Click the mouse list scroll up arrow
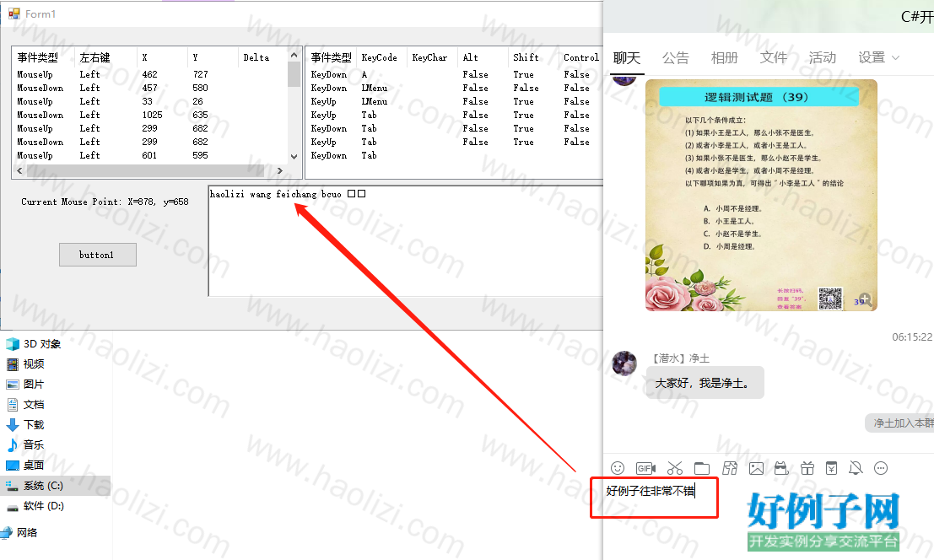Image resolution: width=934 pixels, height=560 pixels. pos(294,55)
